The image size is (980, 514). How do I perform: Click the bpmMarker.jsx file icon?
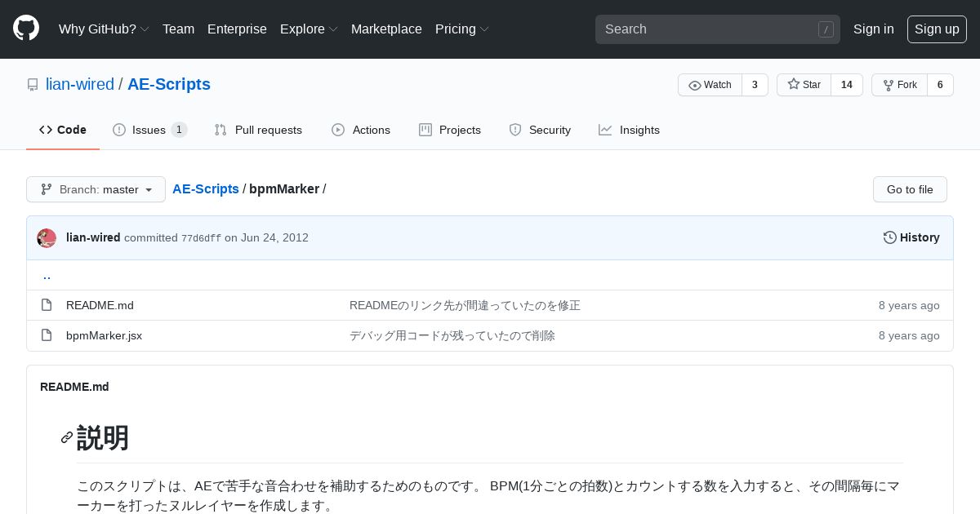47,335
